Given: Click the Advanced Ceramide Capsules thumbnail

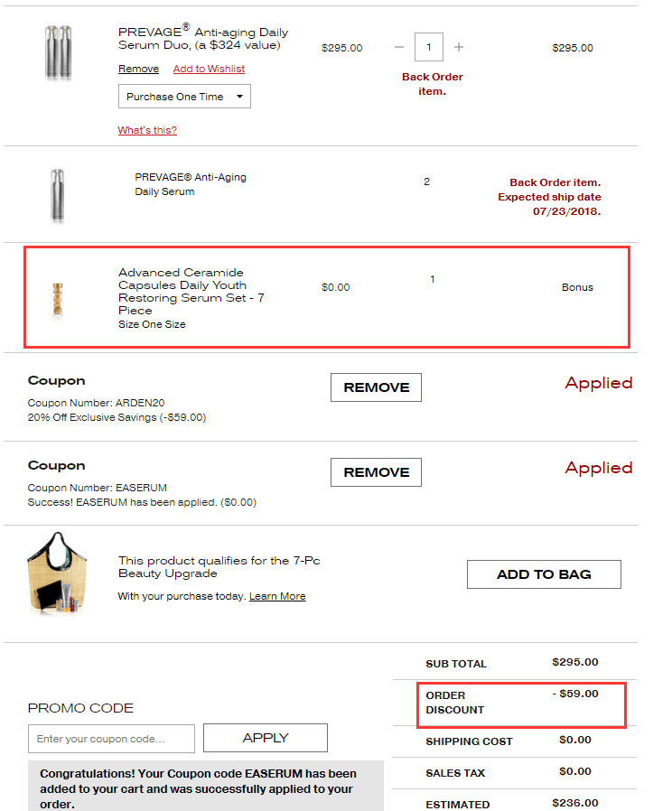Looking at the screenshot, I should [x=59, y=299].
